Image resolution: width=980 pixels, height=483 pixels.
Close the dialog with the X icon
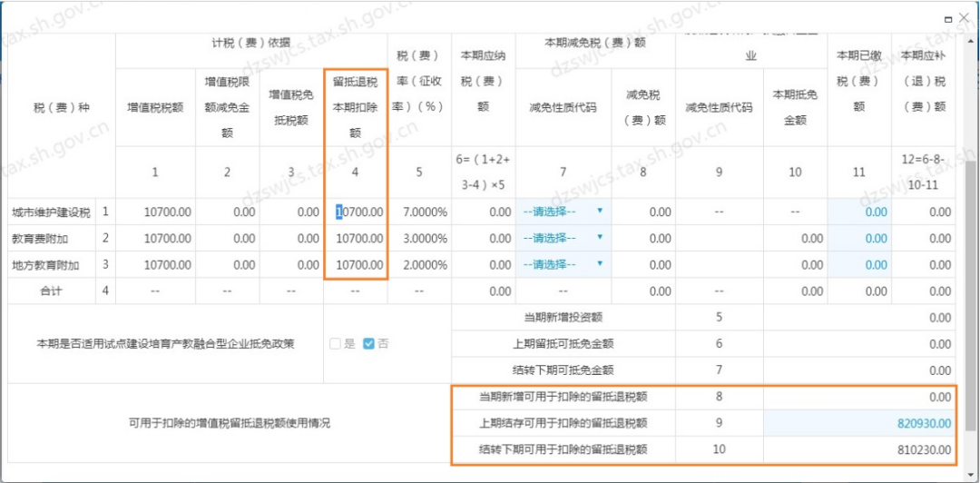point(963,19)
